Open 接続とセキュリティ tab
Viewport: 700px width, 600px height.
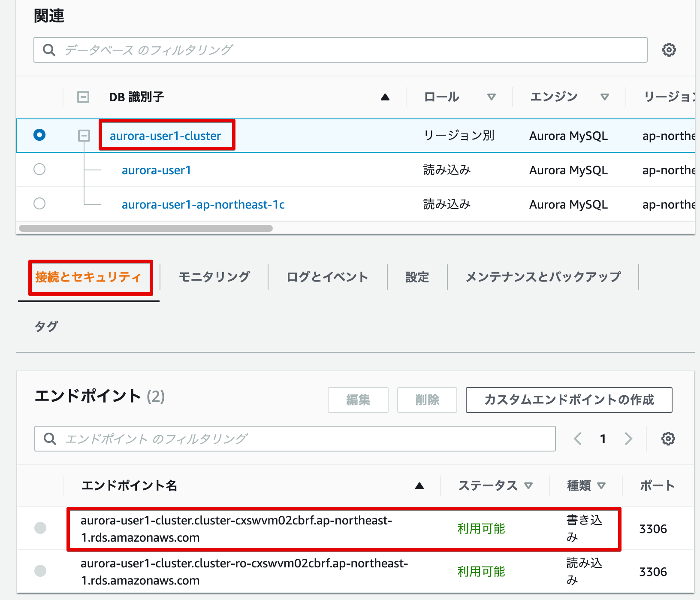[88, 277]
